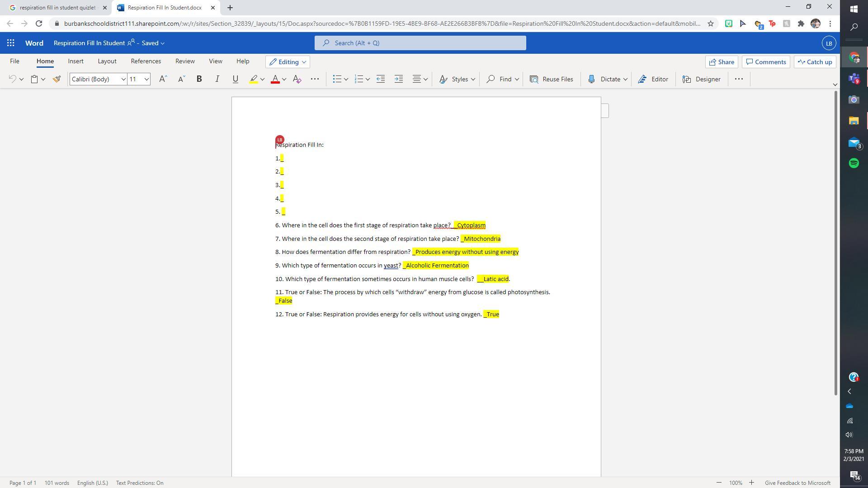868x488 pixels.
Task: Expand the font name dropdown
Action: (x=123, y=79)
